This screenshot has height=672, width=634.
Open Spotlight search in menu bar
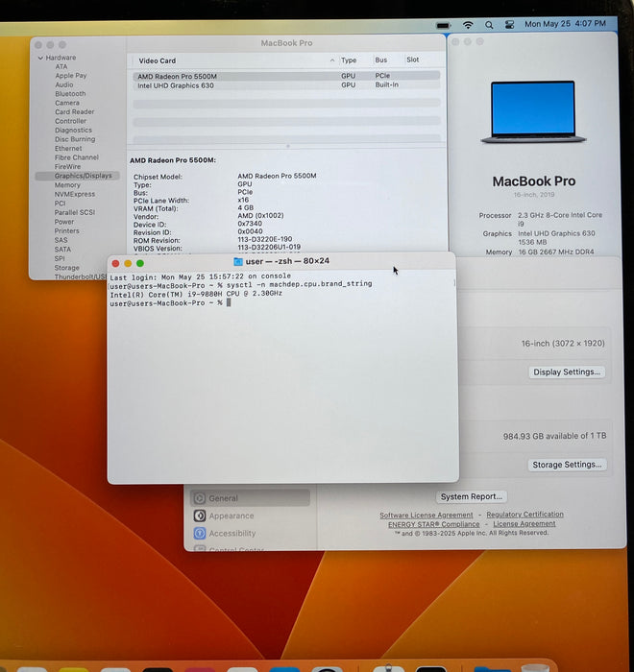tap(489, 25)
